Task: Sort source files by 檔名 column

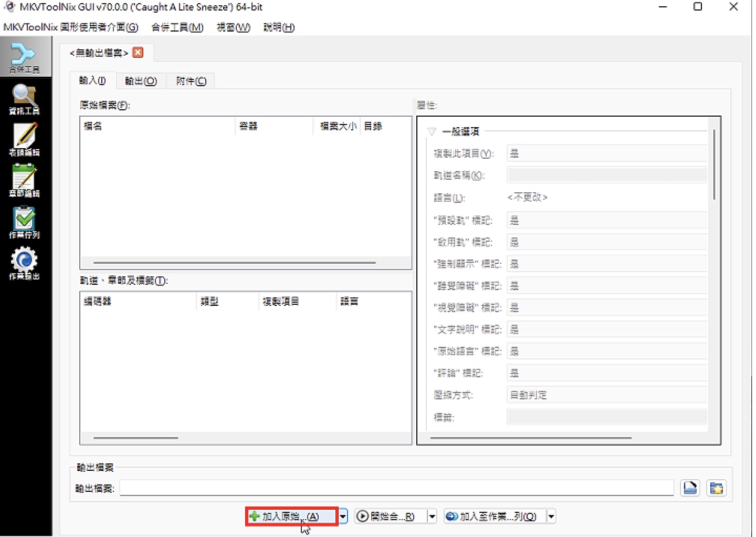Action: (157, 126)
